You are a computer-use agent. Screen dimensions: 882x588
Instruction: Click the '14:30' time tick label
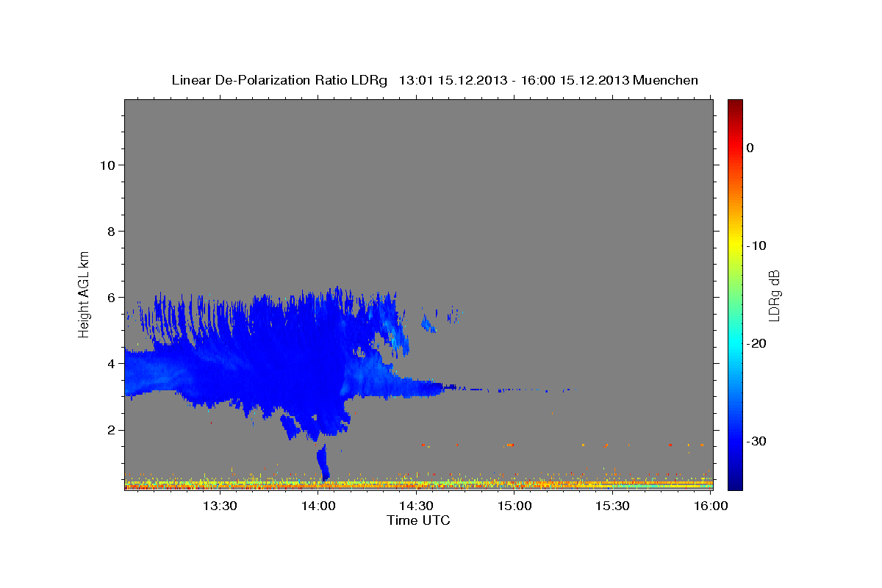coord(416,506)
